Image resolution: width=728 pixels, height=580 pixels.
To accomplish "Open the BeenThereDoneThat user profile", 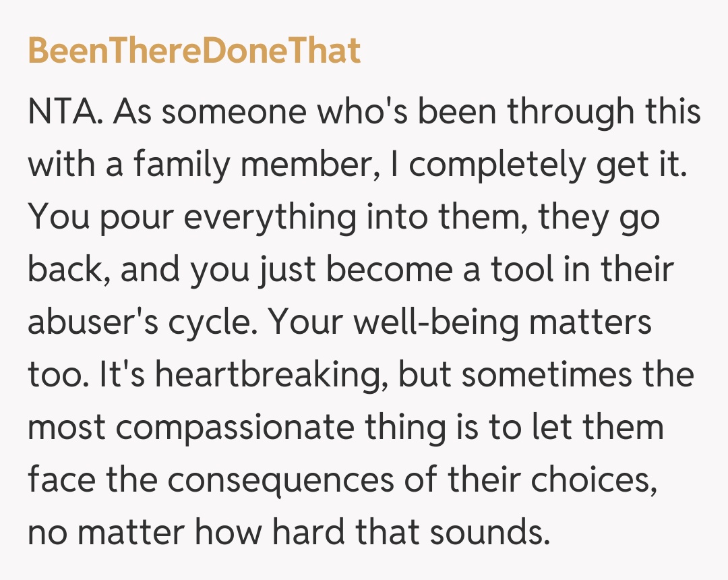I will (194, 51).
